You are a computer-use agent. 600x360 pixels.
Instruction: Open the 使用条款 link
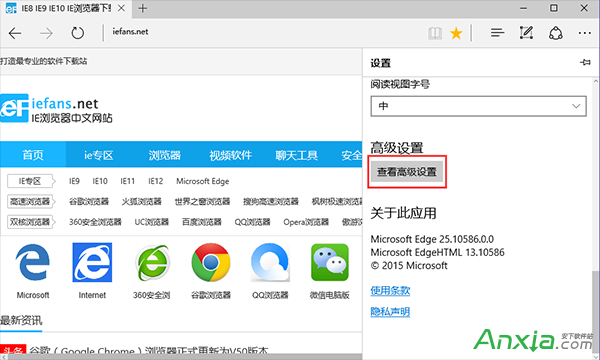pos(390,291)
